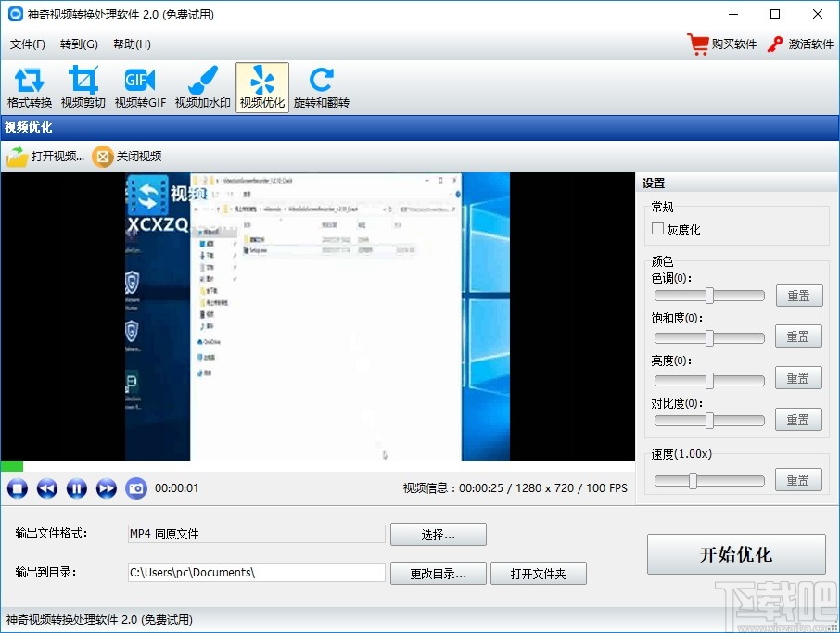Viewport: 840px width, 633px height.
Task: Reset the 饱和度 saturation value
Action: coord(799,336)
